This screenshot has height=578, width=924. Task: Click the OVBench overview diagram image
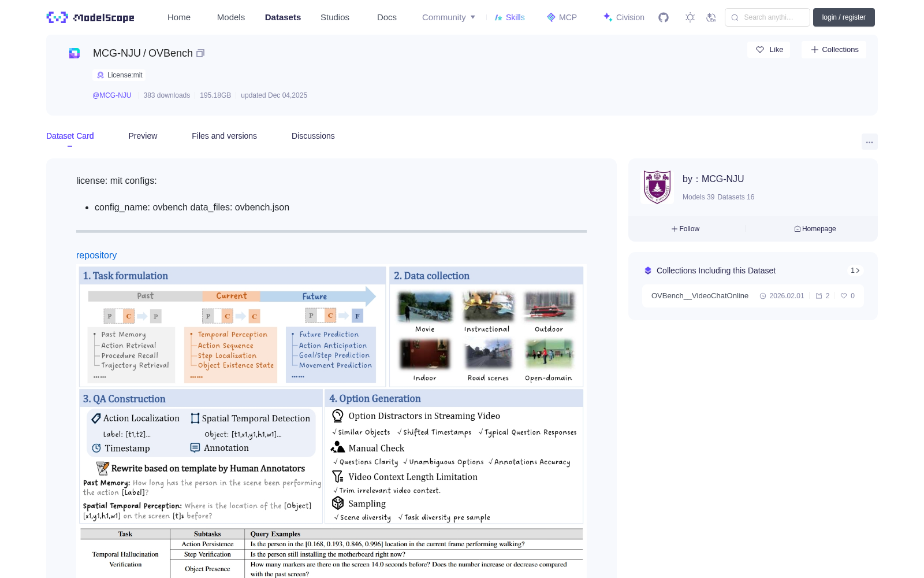[331, 421]
